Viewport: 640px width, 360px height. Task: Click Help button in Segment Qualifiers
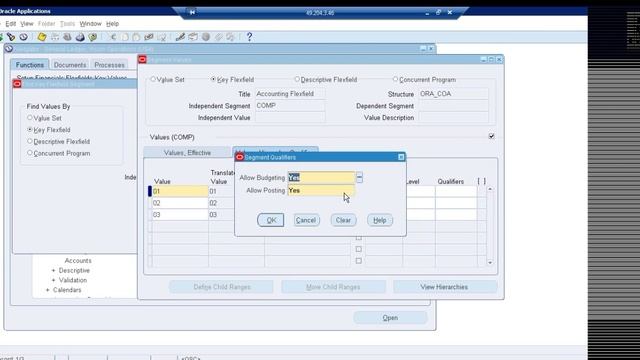(380, 220)
